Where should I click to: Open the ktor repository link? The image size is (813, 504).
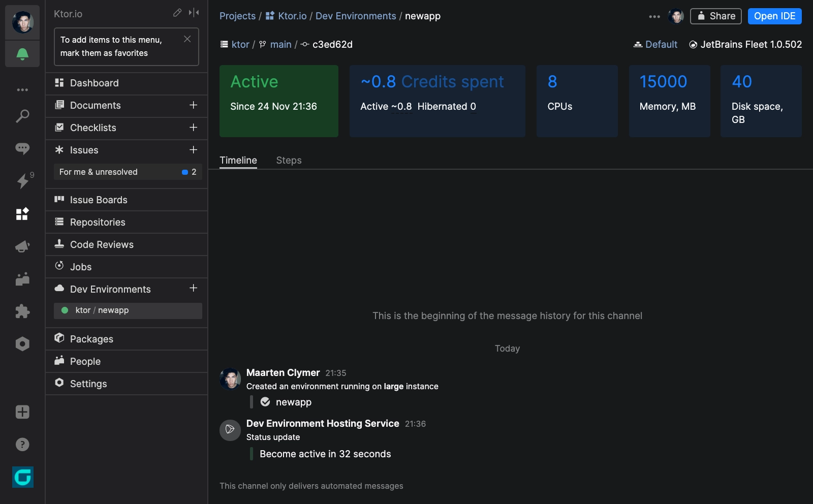coord(240,45)
